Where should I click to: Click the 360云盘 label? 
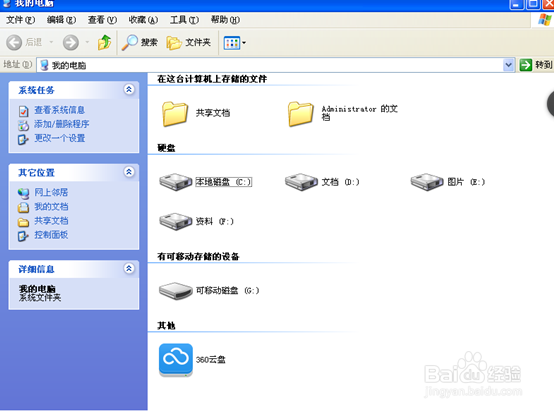pos(211,360)
